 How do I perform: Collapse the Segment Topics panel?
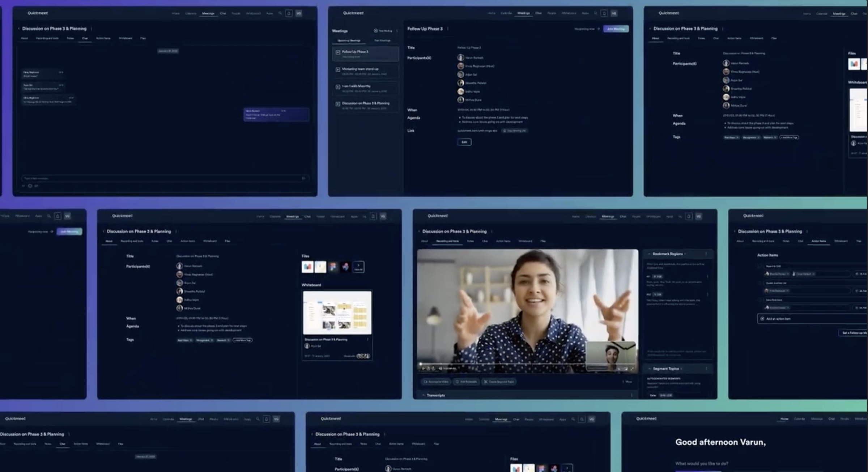pyautogui.click(x=650, y=369)
